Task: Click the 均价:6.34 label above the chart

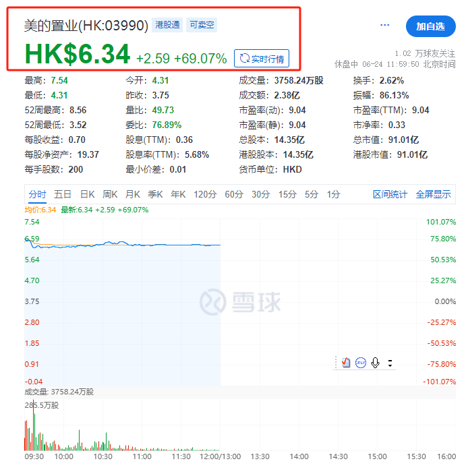Action: click(x=40, y=210)
